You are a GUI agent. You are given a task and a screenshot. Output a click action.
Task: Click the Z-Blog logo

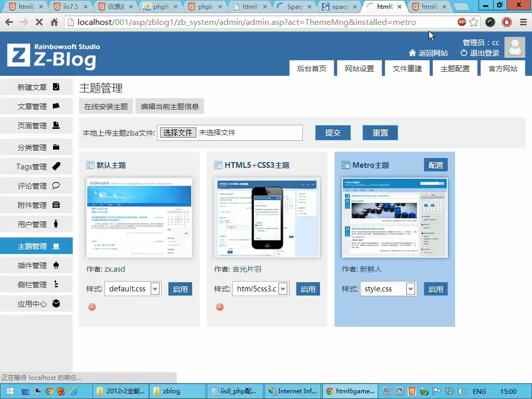[54, 56]
